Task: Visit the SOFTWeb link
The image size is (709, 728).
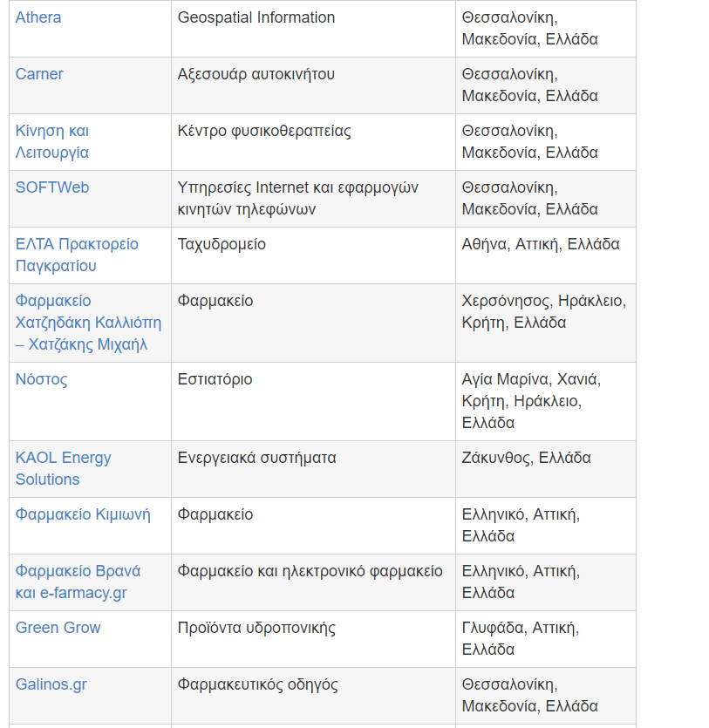Action: (x=52, y=187)
